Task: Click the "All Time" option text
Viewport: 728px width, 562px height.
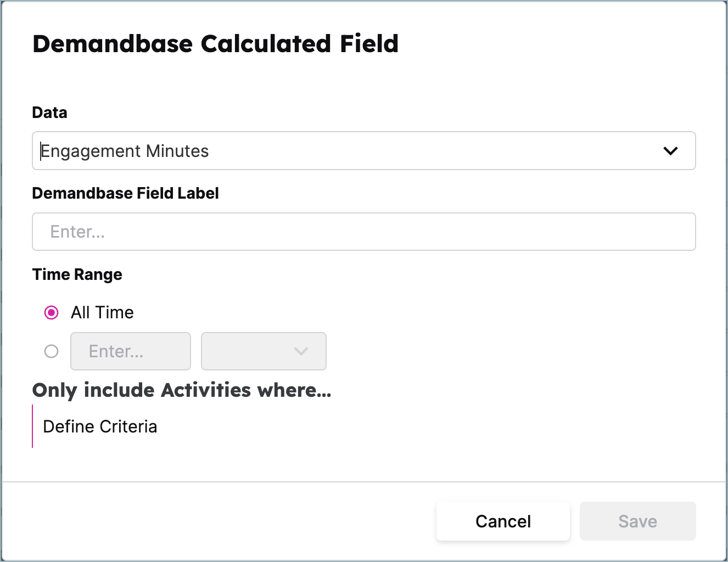Action: [x=102, y=312]
